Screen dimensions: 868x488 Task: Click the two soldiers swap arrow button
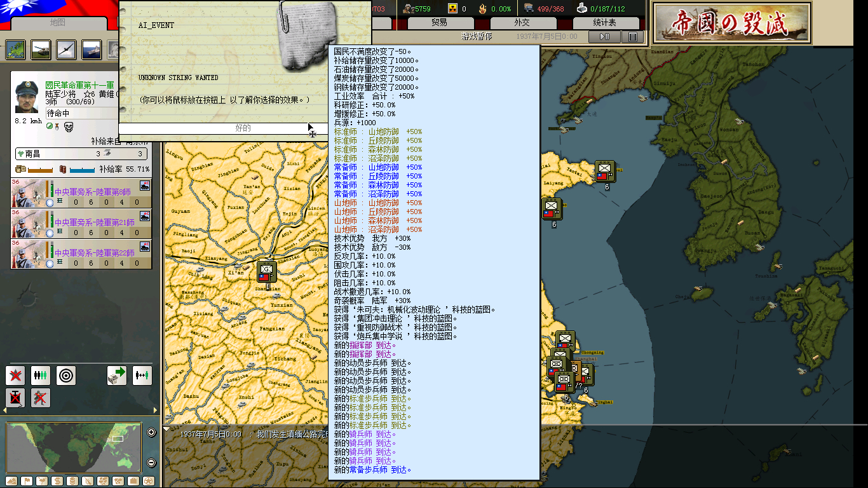coord(142,376)
